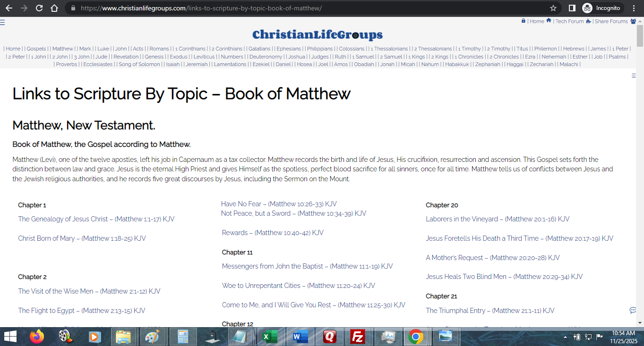Click the browser home button

coord(54,8)
